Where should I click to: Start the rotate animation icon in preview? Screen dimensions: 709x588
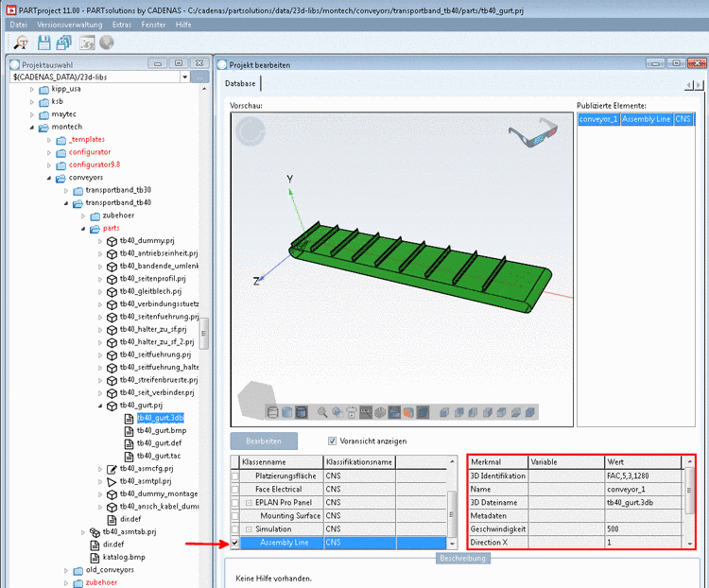click(352, 412)
